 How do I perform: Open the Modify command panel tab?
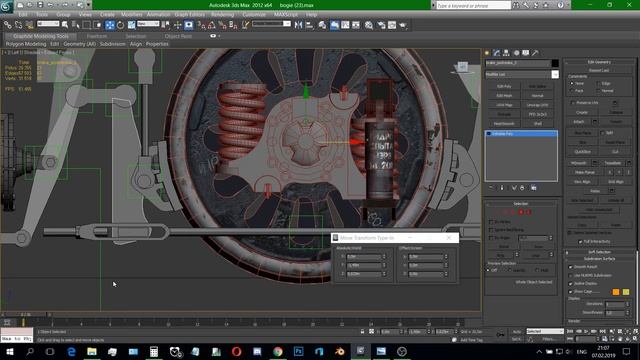[x=497, y=53]
